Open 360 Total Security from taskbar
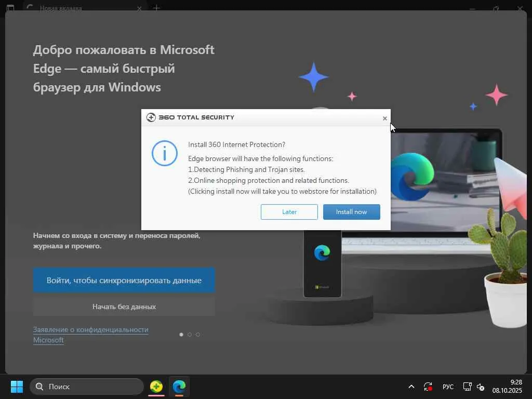 [x=156, y=387]
